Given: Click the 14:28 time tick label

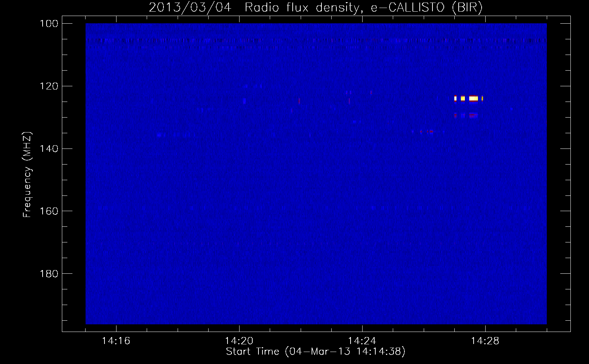Looking at the screenshot, I should pos(485,341).
